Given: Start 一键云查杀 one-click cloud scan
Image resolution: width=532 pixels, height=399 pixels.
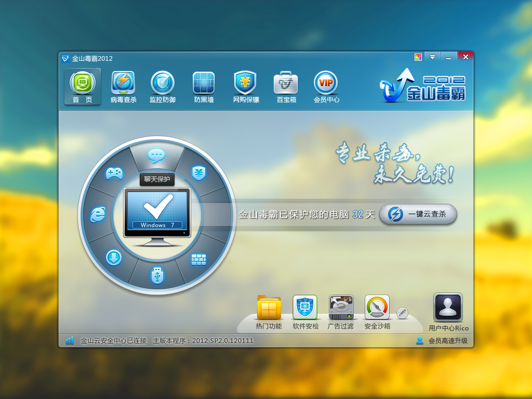Looking at the screenshot, I should coord(418,214).
